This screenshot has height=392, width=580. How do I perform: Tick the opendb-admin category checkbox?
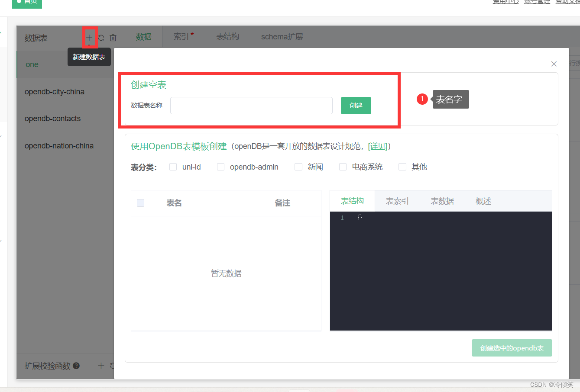pyautogui.click(x=220, y=167)
